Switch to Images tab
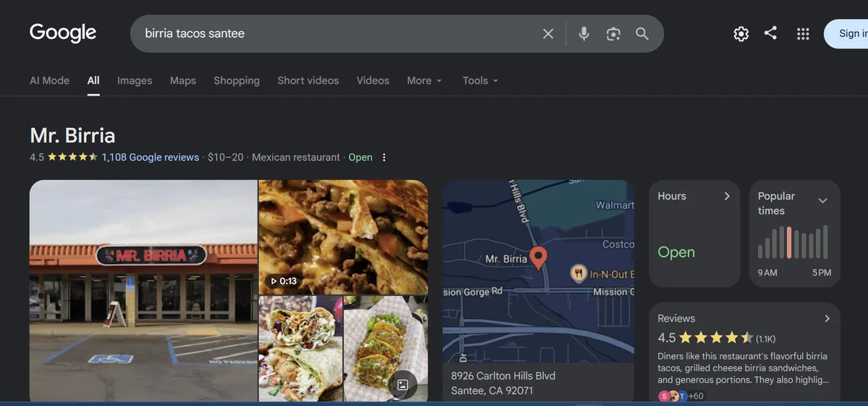This screenshot has height=406, width=868. [x=135, y=80]
